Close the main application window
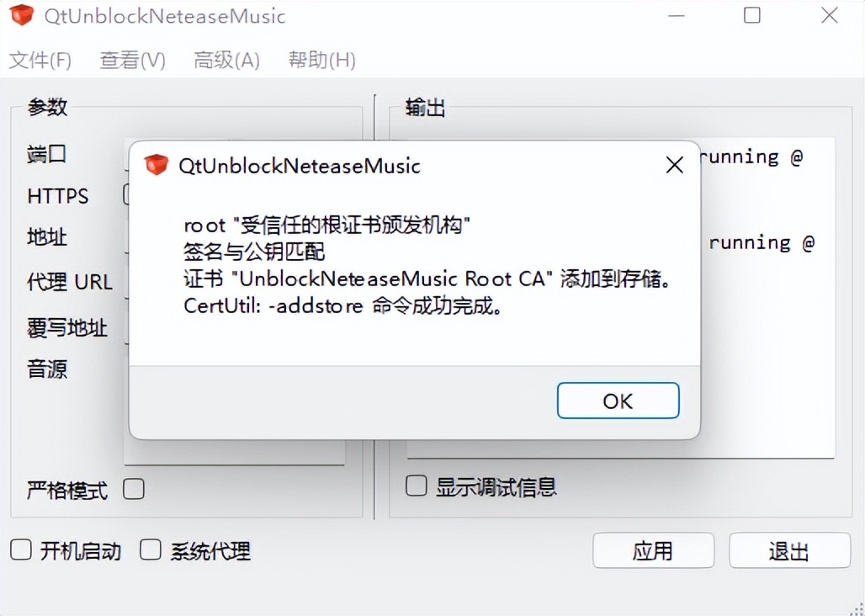This screenshot has width=865, height=616. coord(829,15)
